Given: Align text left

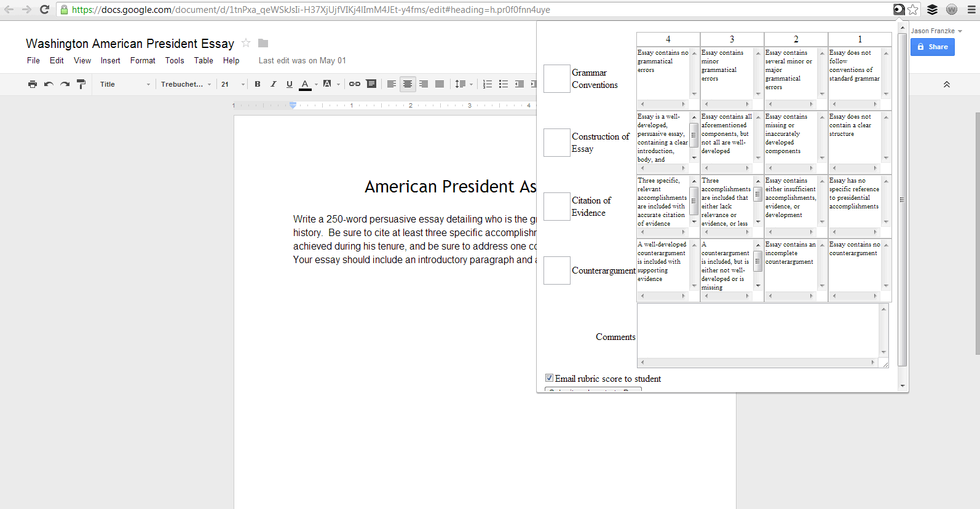Looking at the screenshot, I should point(392,84).
